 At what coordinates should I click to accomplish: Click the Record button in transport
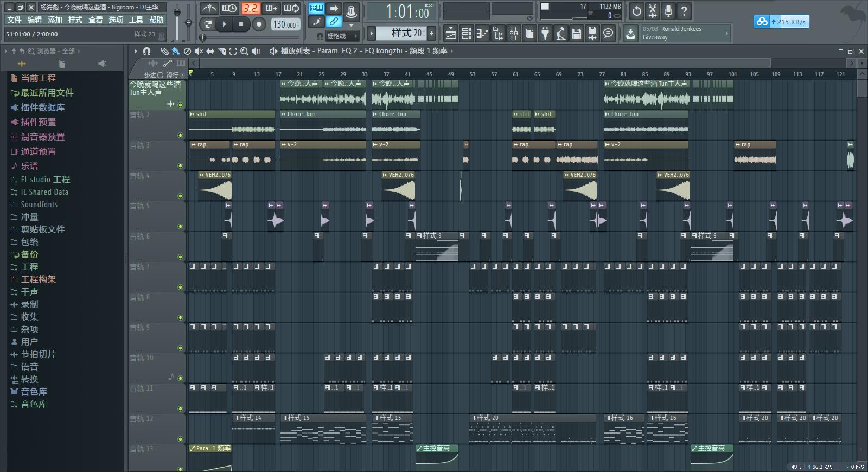[x=259, y=24]
